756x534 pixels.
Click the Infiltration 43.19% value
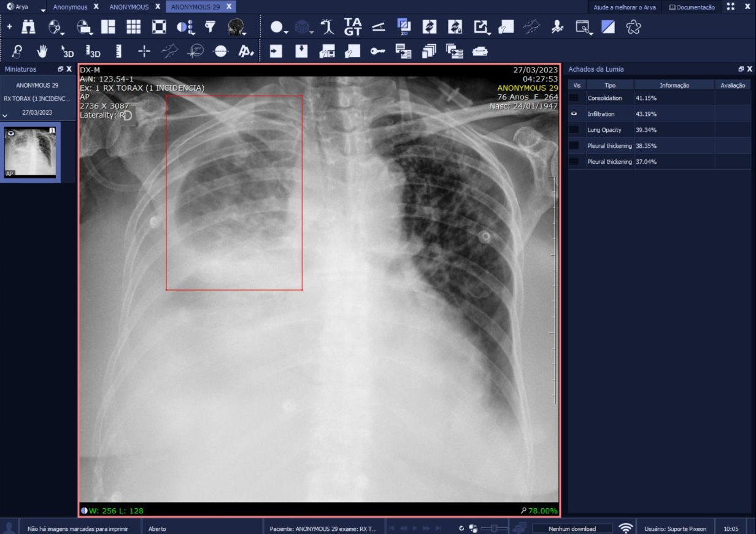click(646, 114)
